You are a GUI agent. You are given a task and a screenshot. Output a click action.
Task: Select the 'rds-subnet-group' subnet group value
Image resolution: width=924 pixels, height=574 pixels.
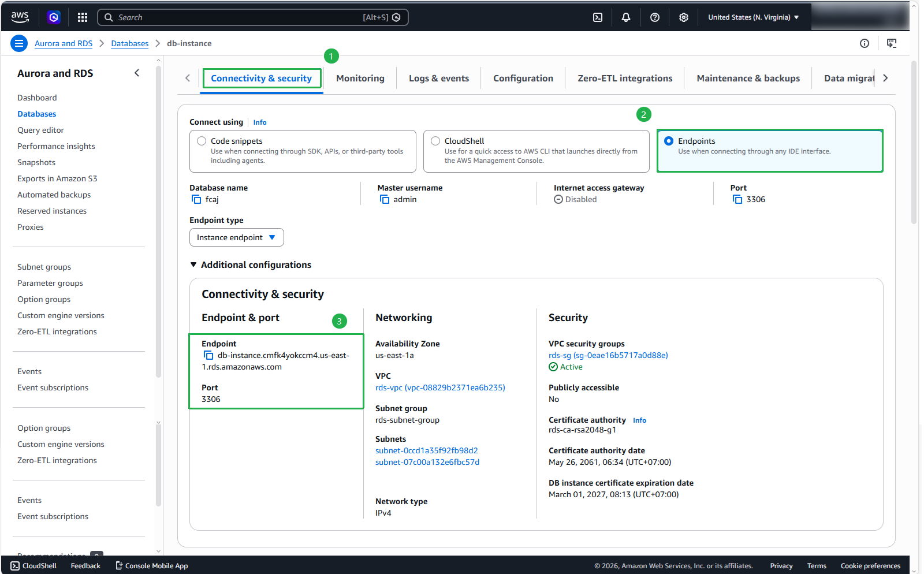tap(407, 420)
